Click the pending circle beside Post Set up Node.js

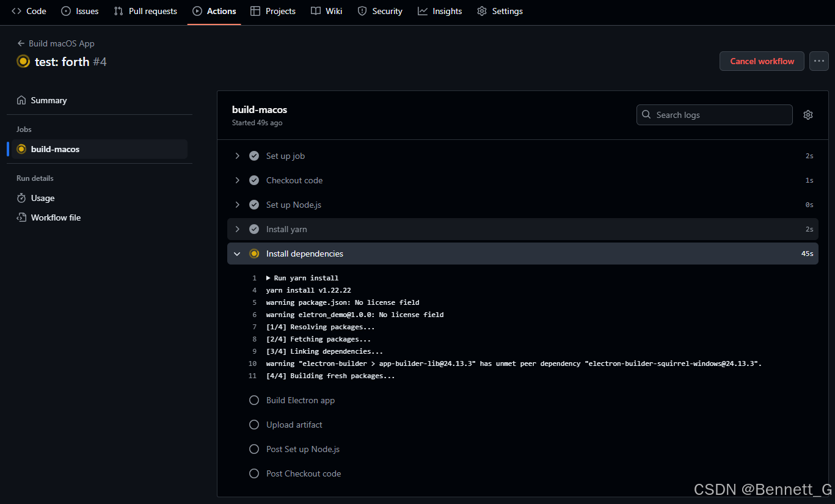coord(254,449)
